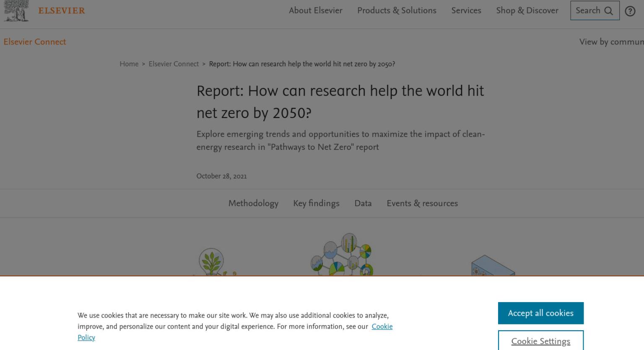Click the subtitle mentioning Pathways to Net Zero
Image resolution: width=644 pixels, height=350 pixels.
(340, 141)
